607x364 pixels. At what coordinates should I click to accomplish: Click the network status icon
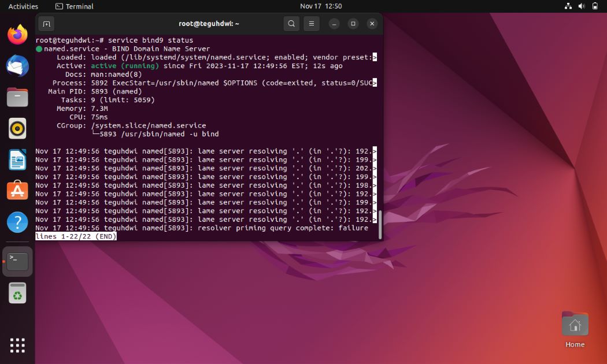coord(568,6)
